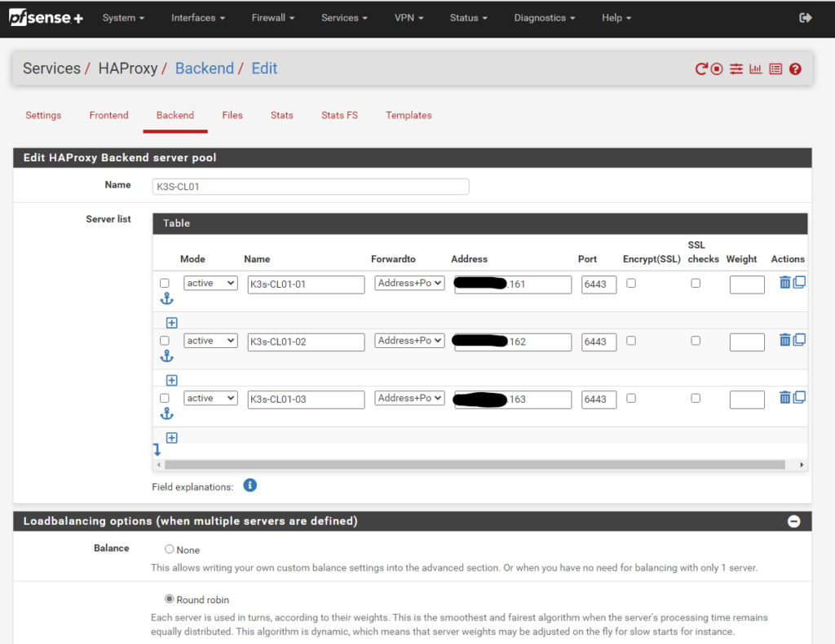Expand plus icon under K3s-CL01-02
This screenshot has width=835, height=644.
coord(171,380)
